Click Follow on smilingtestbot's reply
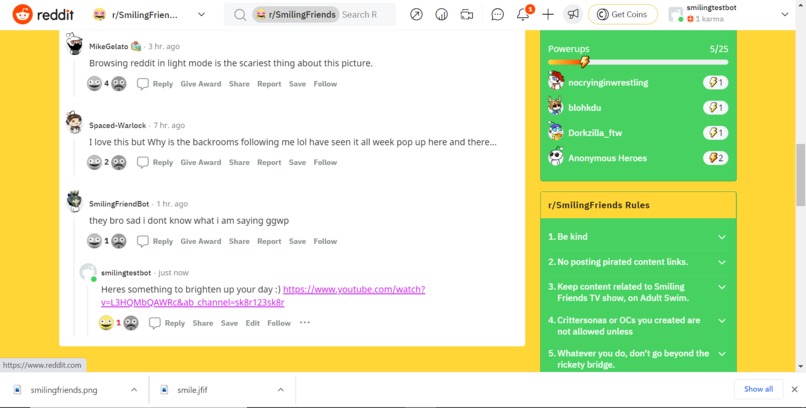This screenshot has width=806, height=408. click(x=279, y=323)
